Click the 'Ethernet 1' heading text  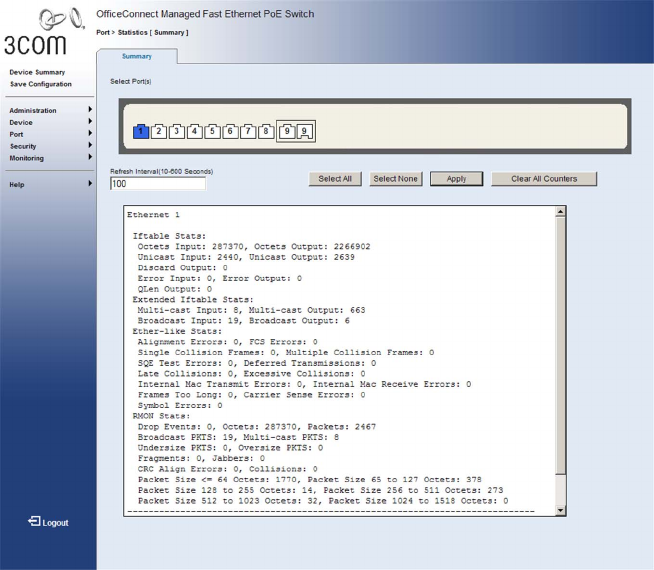[153, 215]
